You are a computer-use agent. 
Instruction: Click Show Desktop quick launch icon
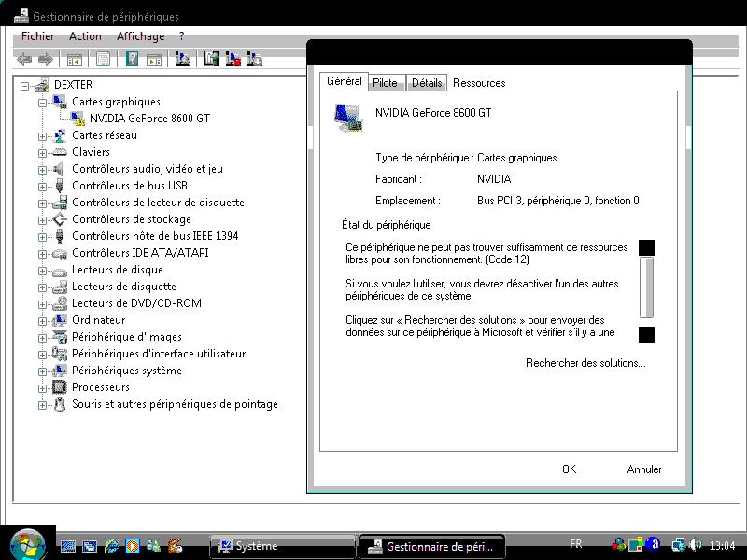(68, 546)
